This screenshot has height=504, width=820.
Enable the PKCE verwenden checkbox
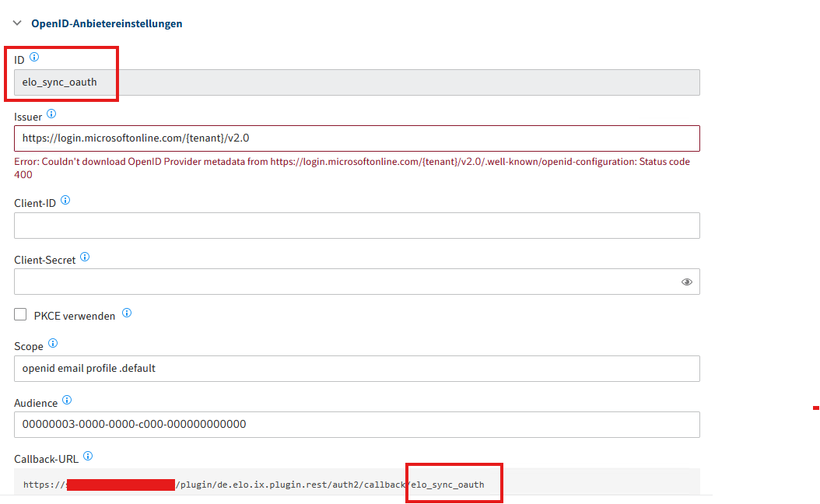click(x=20, y=314)
